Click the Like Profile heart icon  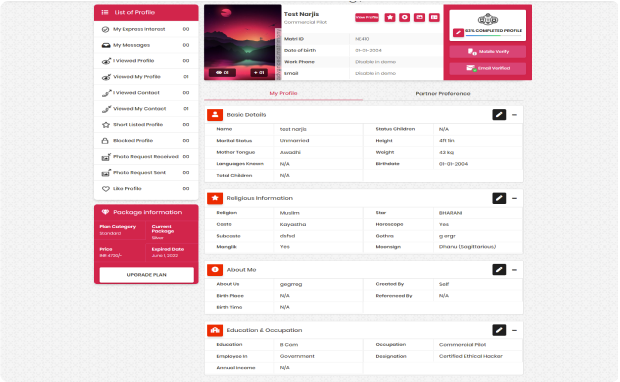click(x=106, y=189)
